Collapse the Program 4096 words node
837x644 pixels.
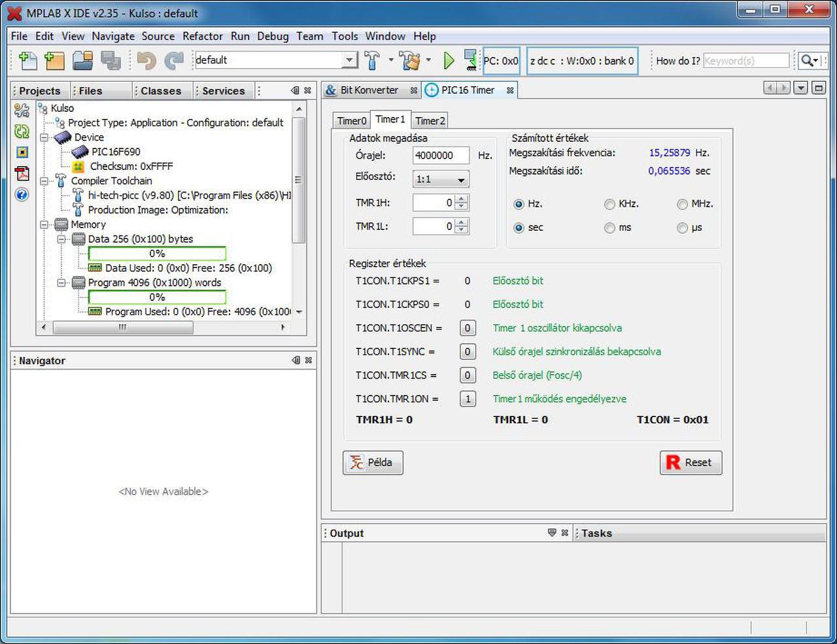tap(61, 282)
